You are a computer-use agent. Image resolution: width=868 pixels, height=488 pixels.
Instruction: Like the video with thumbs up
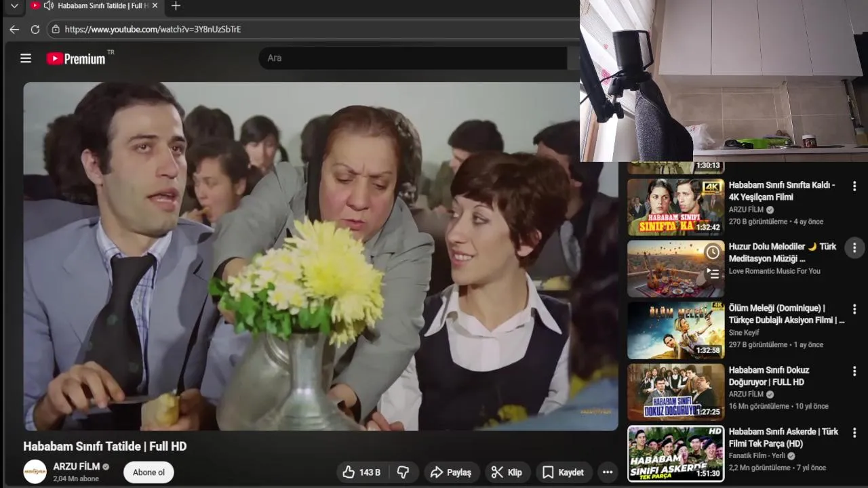[x=361, y=472]
